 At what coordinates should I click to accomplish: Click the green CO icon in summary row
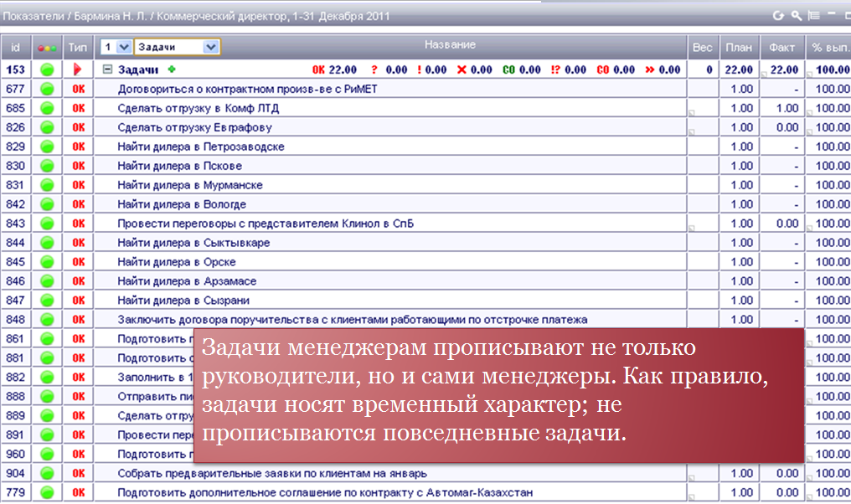[508, 69]
